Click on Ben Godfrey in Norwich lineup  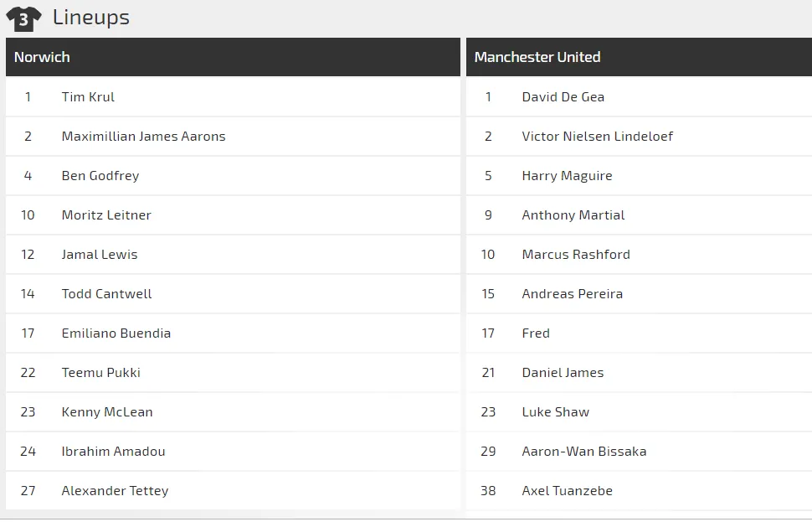click(100, 176)
